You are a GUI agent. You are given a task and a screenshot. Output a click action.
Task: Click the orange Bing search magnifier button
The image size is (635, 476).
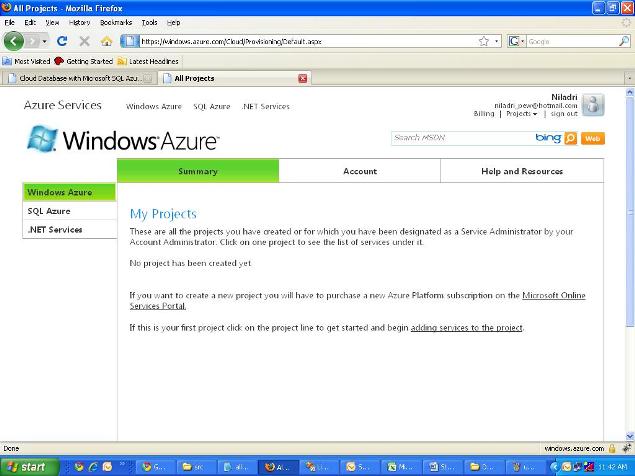pyautogui.click(x=570, y=138)
